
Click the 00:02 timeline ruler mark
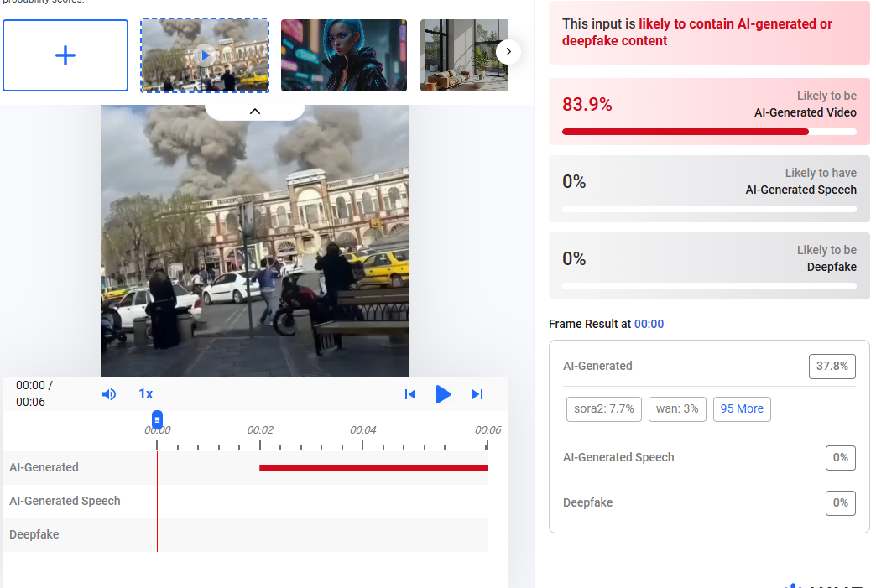click(260, 430)
